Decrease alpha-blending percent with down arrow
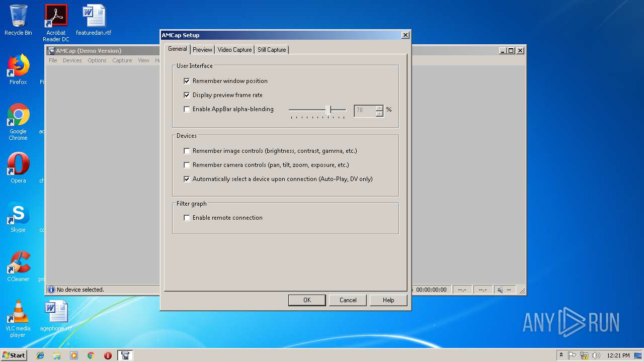This screenshot has height=362, width=644. (379, 114)
